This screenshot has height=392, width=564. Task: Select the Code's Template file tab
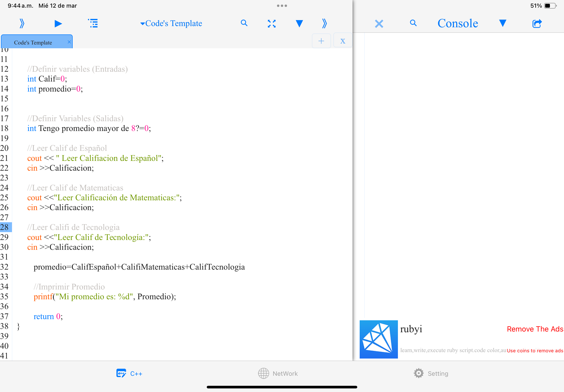33,43
